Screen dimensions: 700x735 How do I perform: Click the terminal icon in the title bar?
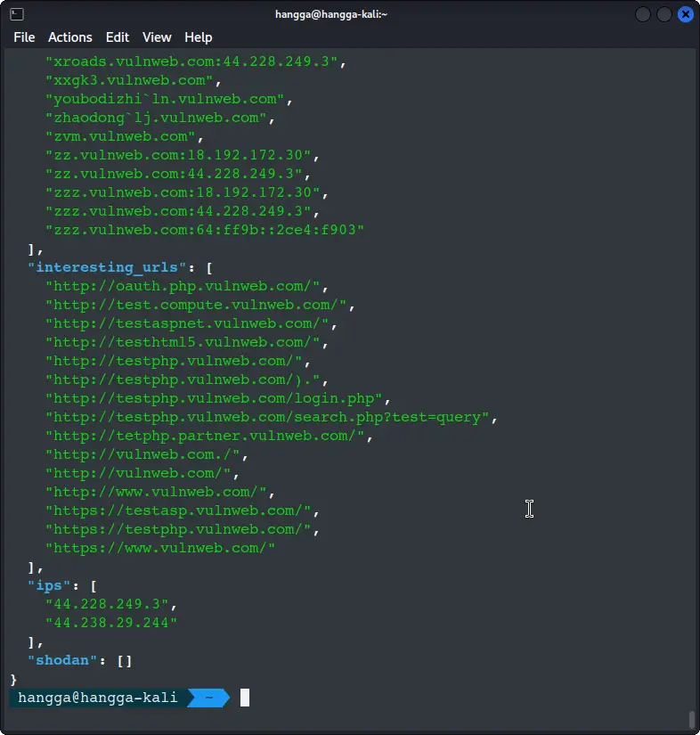[x=16, y=14]
